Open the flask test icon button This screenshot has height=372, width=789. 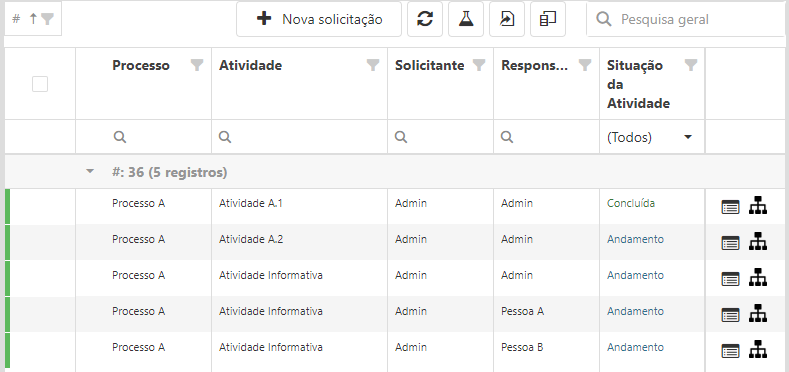pyautogui.click(x=466, y=19)
